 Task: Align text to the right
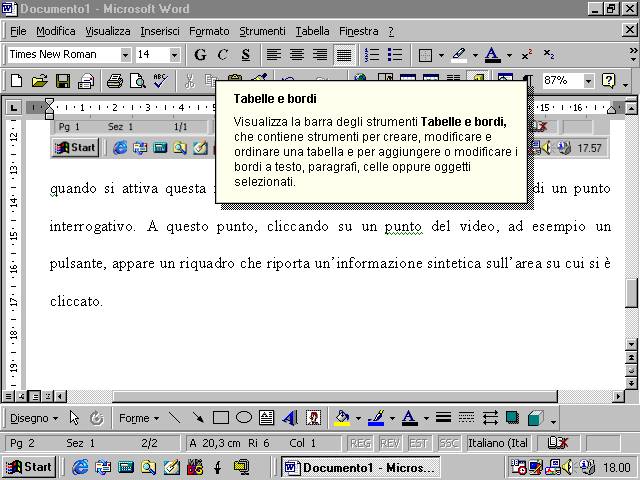click(x=320, y=55)
